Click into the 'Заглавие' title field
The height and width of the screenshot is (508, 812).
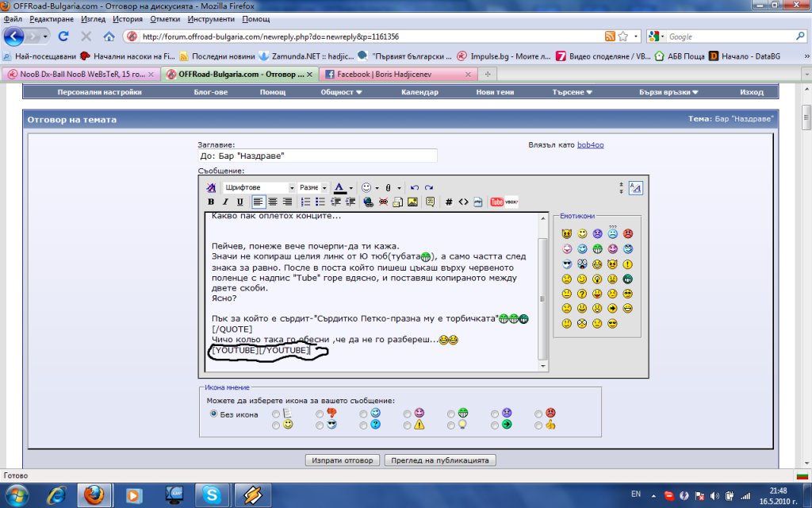317,156
